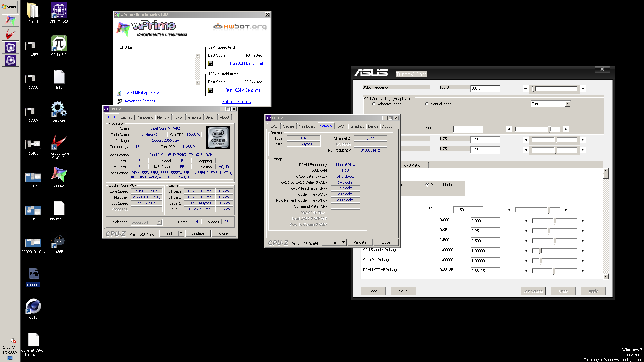The image size is (644, 362).
Task: Switch to Mainboard tab in CPU-Z CPU window
Action: [145, 117]
